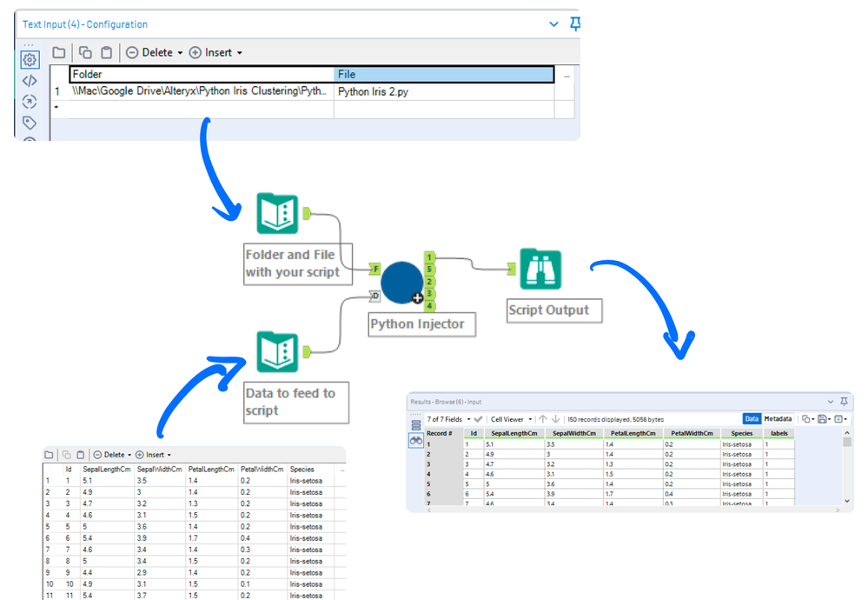Image resolution: width=868 pixels, height=600 pixels.
Task: Click the messages list icon in Results sidebar
Action: coord(415,425)
